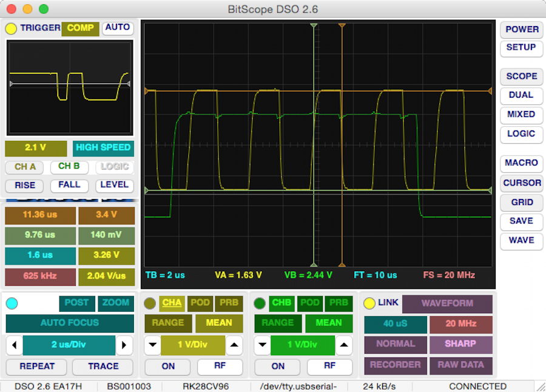Click the orange voltage cursor marker on left edge
This screenshot has width=546, height=392.
coord(147,91)
